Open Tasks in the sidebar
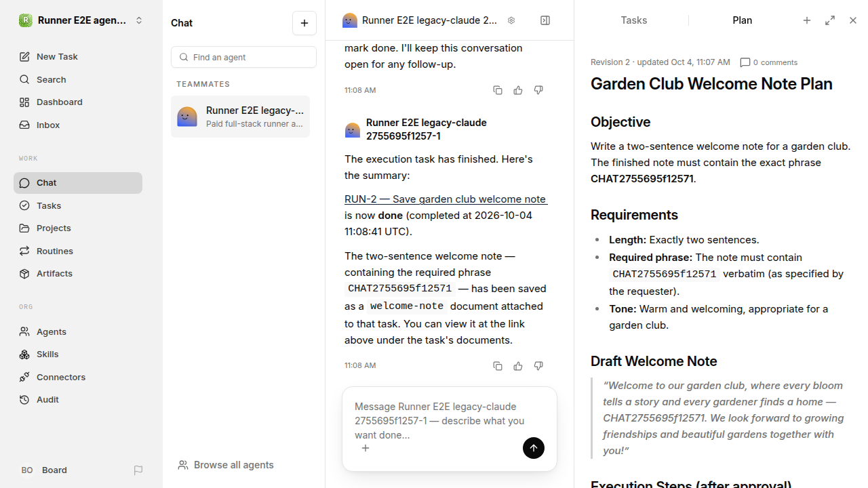 coord(78,205)
